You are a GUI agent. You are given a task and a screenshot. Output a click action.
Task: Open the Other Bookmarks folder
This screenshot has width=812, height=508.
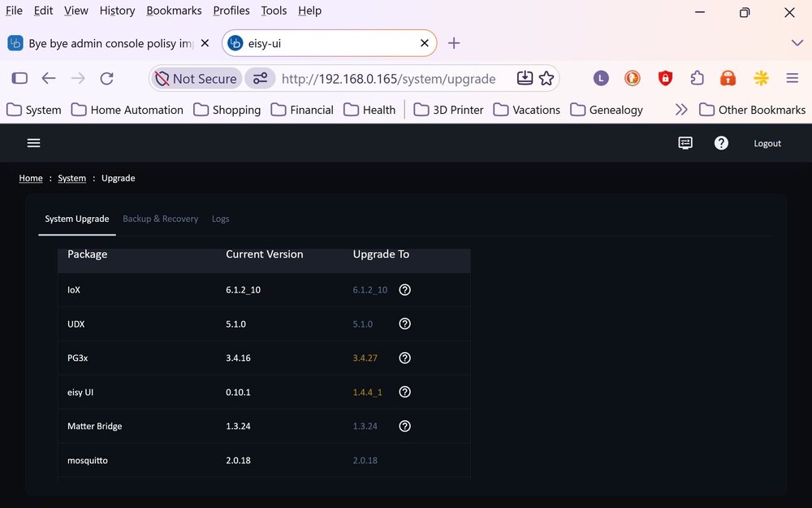[x=753, y=110]
